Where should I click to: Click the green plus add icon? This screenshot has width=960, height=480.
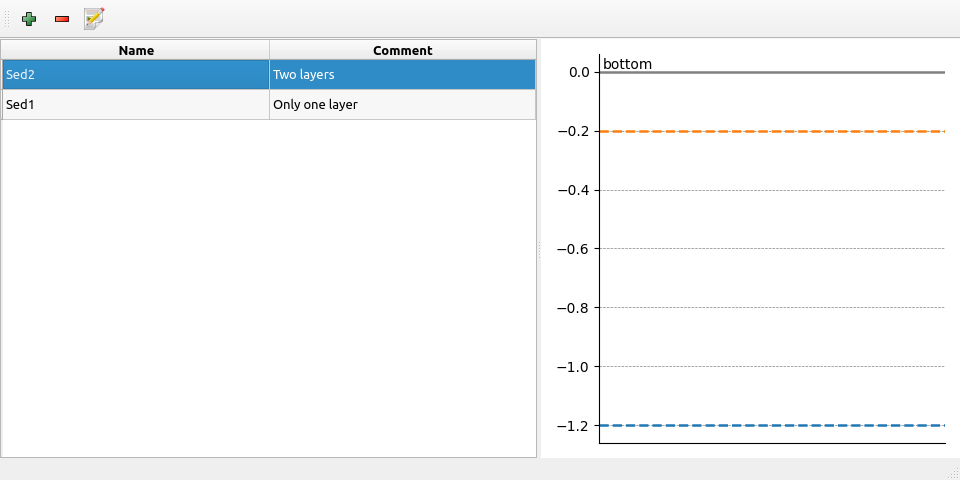click(29, 18)
